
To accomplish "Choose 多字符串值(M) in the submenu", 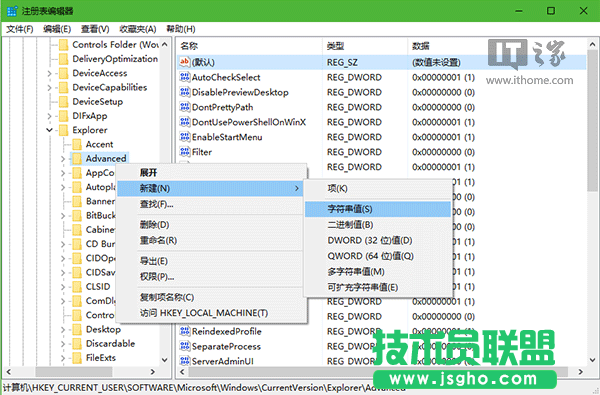I will [378, 272].
